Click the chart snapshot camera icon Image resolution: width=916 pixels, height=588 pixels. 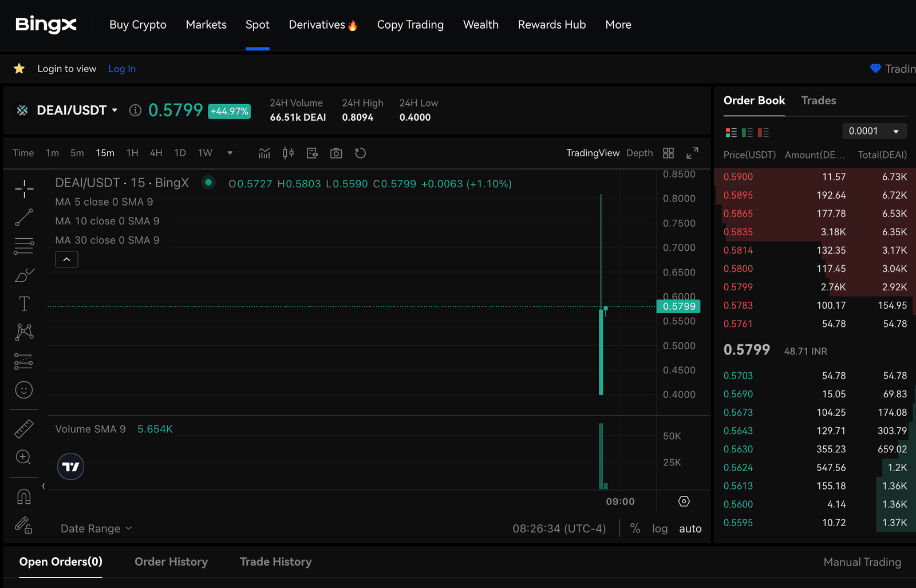tap(336, 153)
